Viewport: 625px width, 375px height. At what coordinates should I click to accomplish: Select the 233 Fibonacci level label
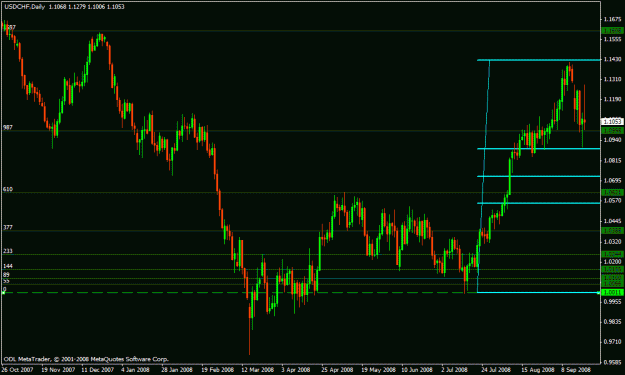[x=8, y=251]
